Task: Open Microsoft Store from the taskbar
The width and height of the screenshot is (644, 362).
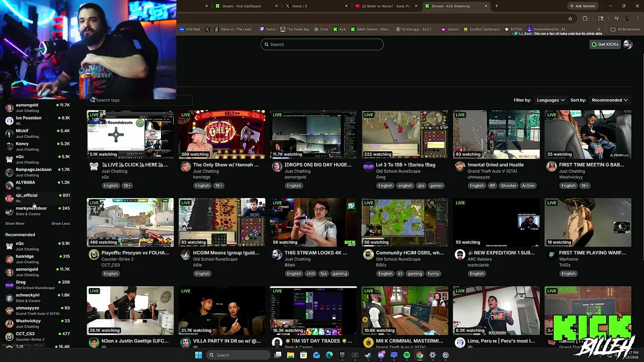Action: click(303, 355)
